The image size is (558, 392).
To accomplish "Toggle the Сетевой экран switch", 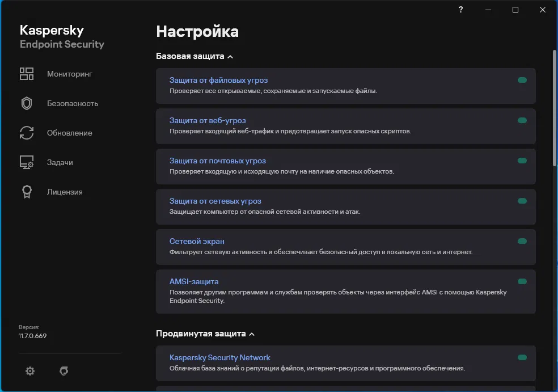I will coord(522,242).
